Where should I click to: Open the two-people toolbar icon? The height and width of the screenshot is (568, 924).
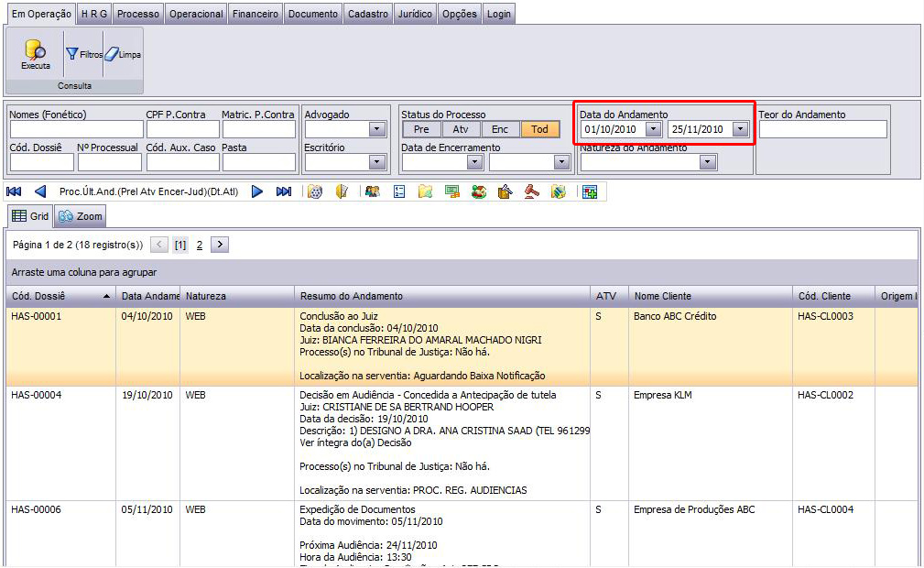pyautogui.click(x=373, y=191)
